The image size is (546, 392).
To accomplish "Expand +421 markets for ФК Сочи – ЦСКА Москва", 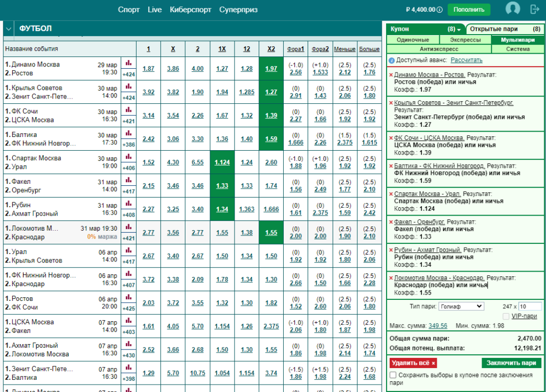I will (129, 121).
